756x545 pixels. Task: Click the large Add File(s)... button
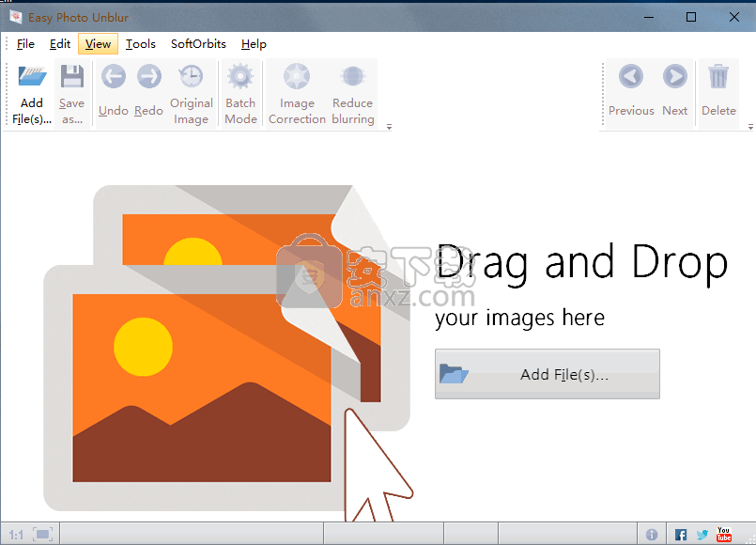547,374
